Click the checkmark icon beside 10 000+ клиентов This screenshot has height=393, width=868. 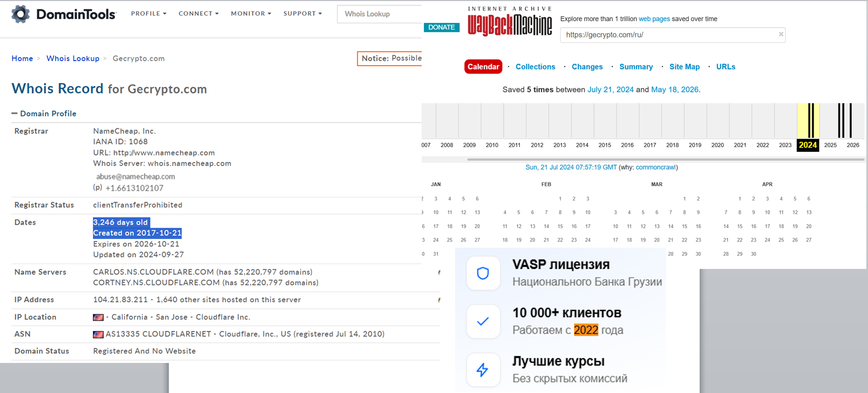click(x=483, y=321)
